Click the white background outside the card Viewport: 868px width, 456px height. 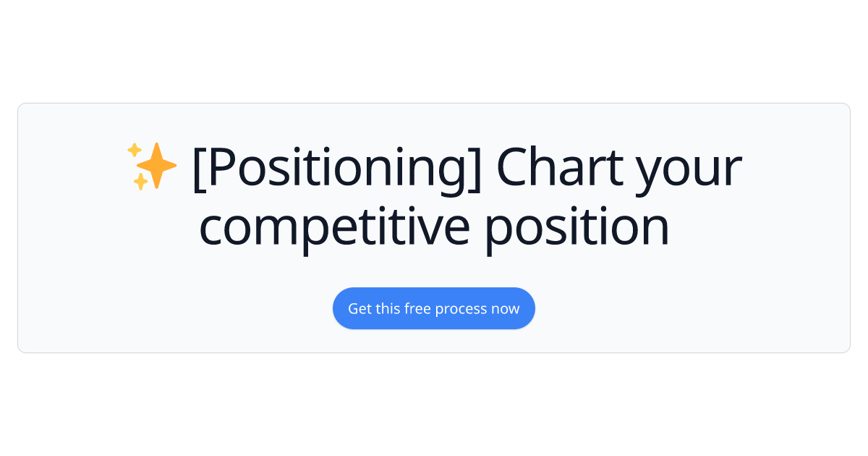click(434, 43)
